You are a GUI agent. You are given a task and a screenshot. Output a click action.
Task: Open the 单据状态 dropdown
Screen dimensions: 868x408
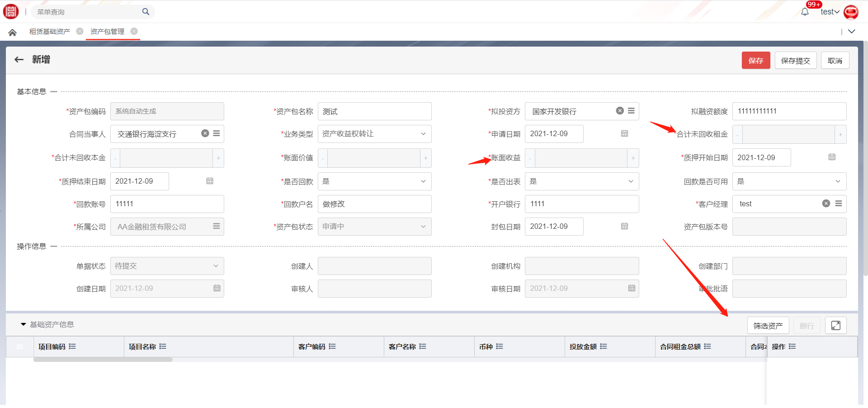(167, 266)
